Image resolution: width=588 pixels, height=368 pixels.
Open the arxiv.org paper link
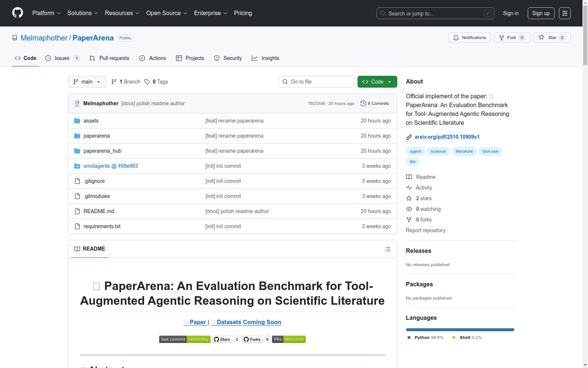(447, 137)
